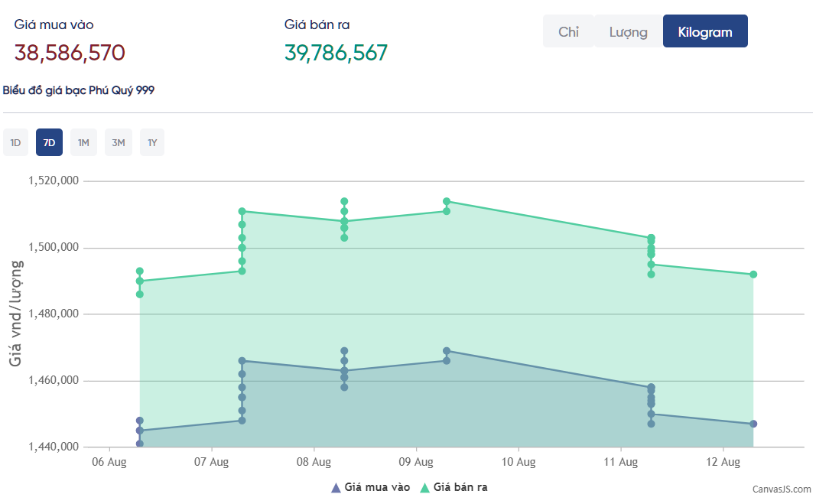Click the last blue buy point on 12 Aug
The height and width of the screenshot is (504, 816).
pos(753,424)
